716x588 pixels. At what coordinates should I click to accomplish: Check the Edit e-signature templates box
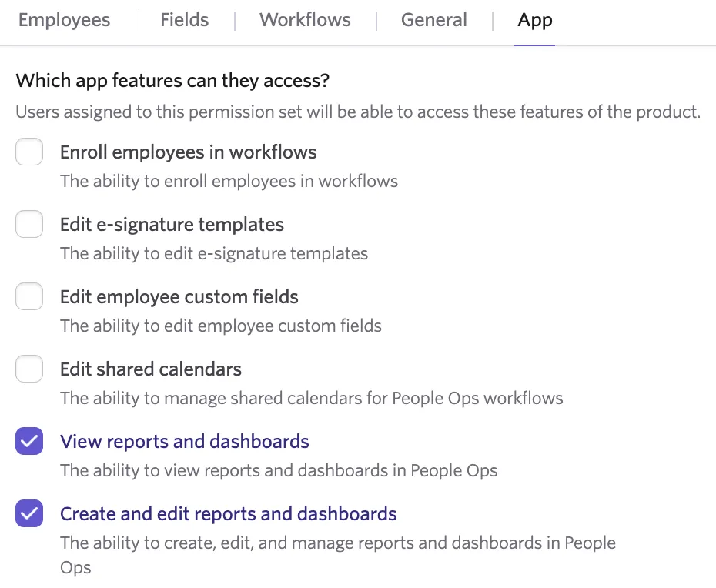pyautogui.click(x=29, y=224)
